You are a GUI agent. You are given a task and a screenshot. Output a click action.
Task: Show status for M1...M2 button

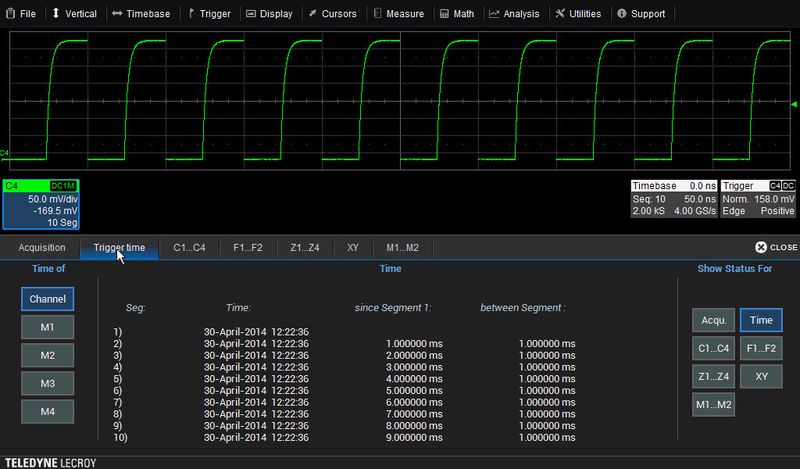(713, 404)
